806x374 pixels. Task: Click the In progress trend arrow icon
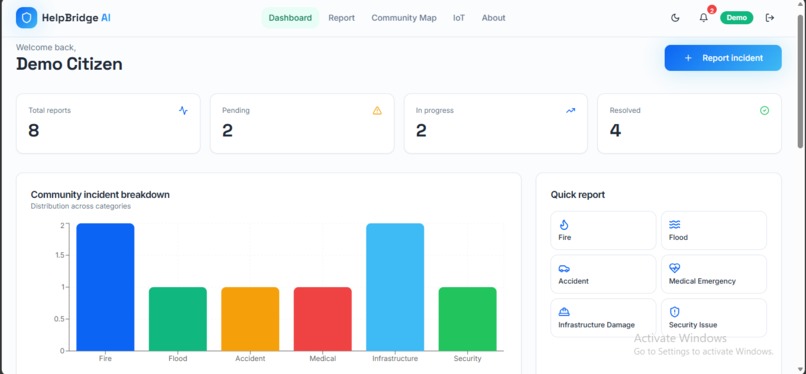571,110
